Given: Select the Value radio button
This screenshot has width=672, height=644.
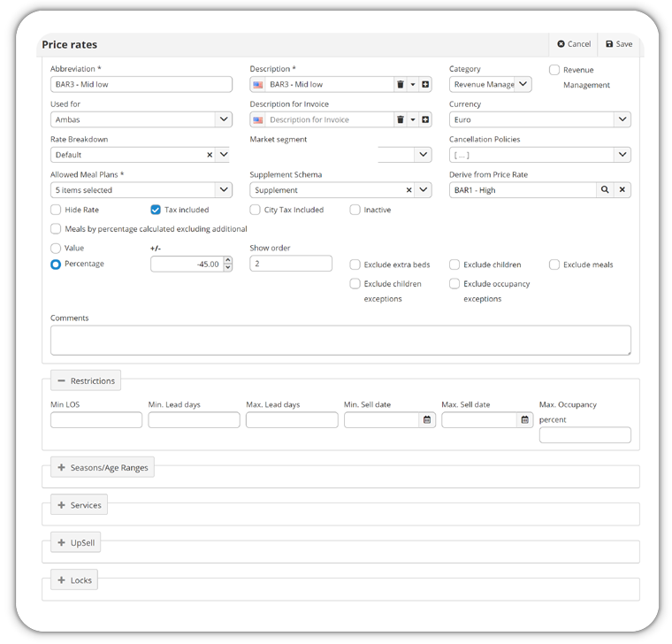Looking at the screenshot, I should coord(56,249).
